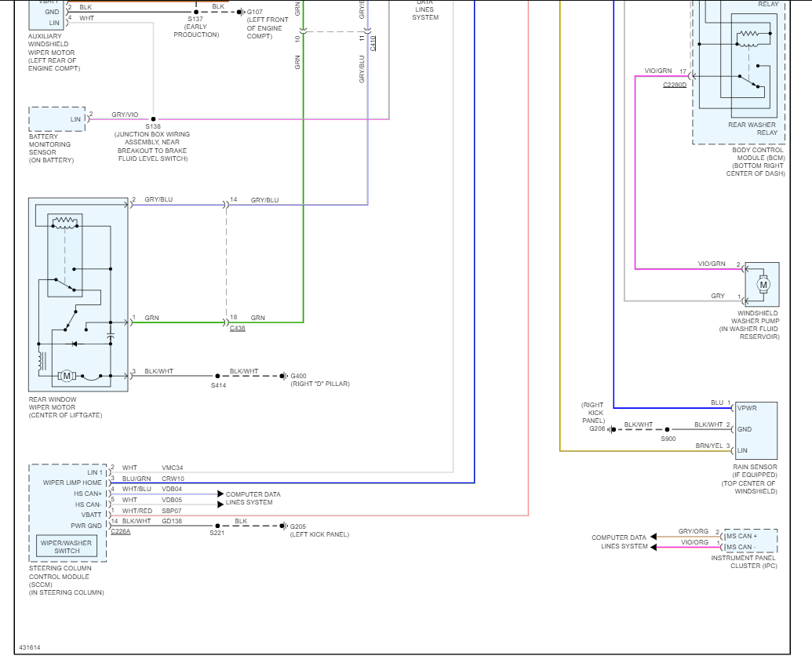Click the Battery Monitoring Sensor box
The image size is (812, 663).
point(57,119)
